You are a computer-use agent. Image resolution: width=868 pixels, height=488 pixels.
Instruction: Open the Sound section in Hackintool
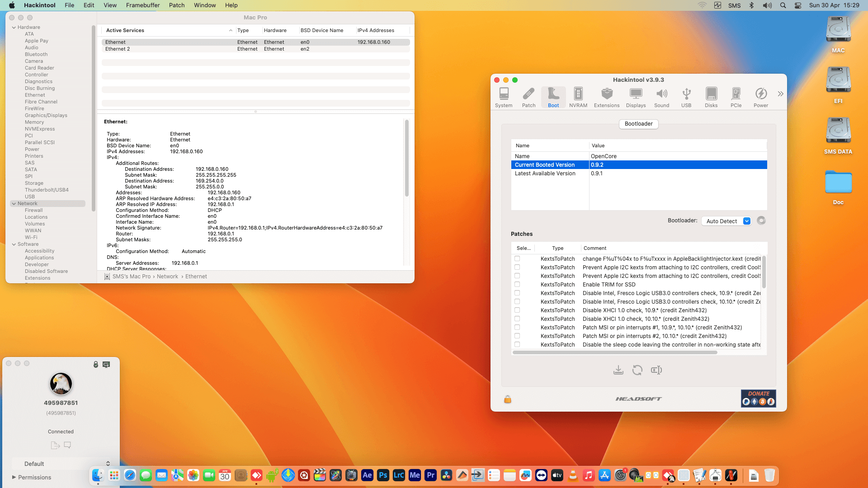[661, 97]
